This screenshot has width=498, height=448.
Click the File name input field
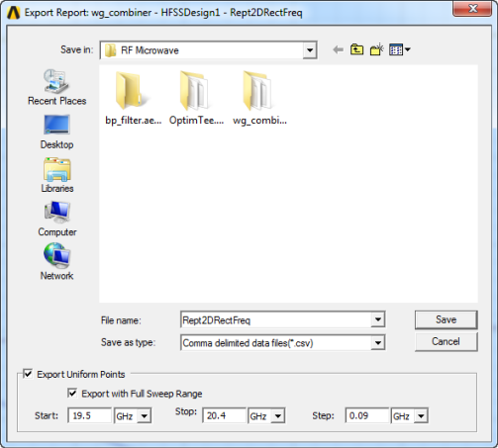coord(276,319)
